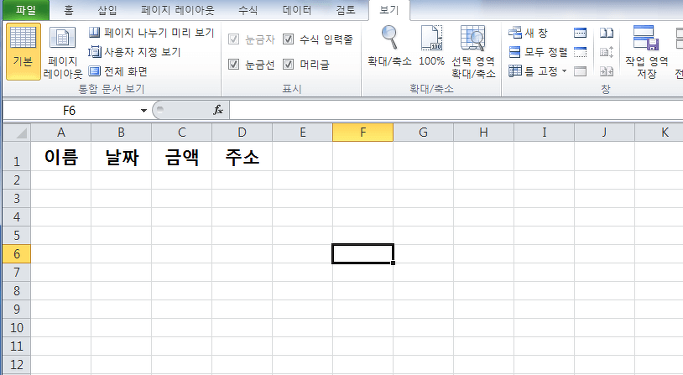Select column header J
The height and width of the screenshot is (375, 683).
point(604,132)
